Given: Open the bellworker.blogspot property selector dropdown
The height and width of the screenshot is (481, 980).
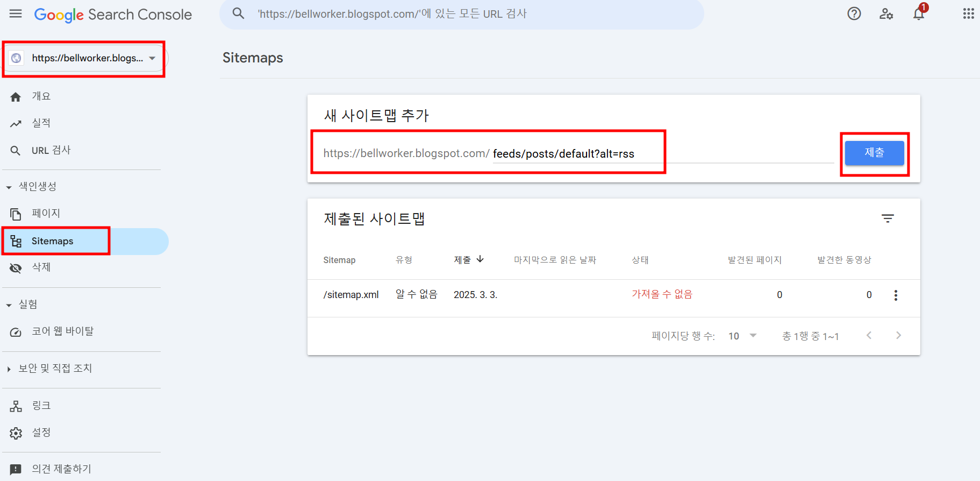Looking at the screenshot, I should [85, 58].
